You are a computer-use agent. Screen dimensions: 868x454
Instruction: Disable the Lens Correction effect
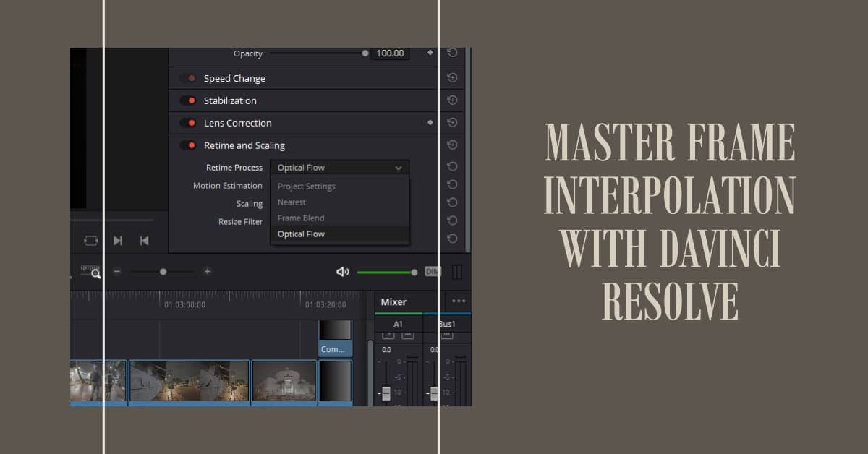[x=189, y=123]
